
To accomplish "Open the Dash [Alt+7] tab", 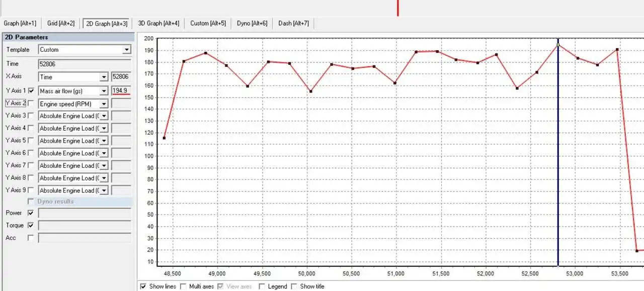I will click(293, 23).
